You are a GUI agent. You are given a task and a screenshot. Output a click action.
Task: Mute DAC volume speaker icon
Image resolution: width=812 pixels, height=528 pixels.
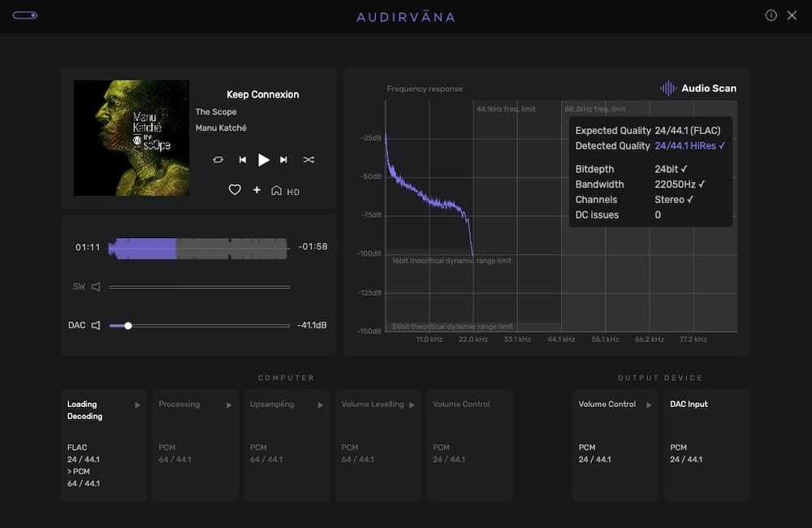point(96,326)
